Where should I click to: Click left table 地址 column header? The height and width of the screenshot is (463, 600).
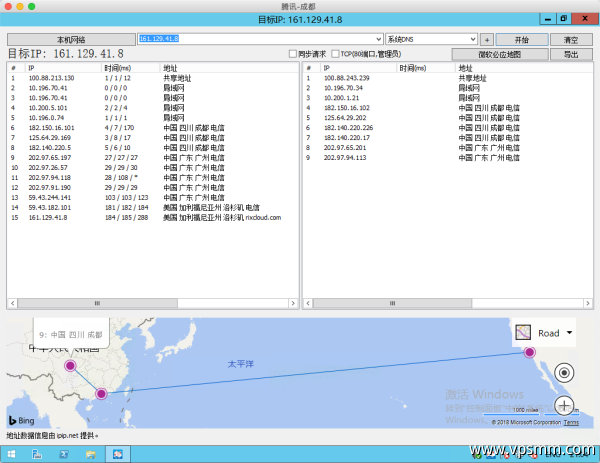coord(229,68)
